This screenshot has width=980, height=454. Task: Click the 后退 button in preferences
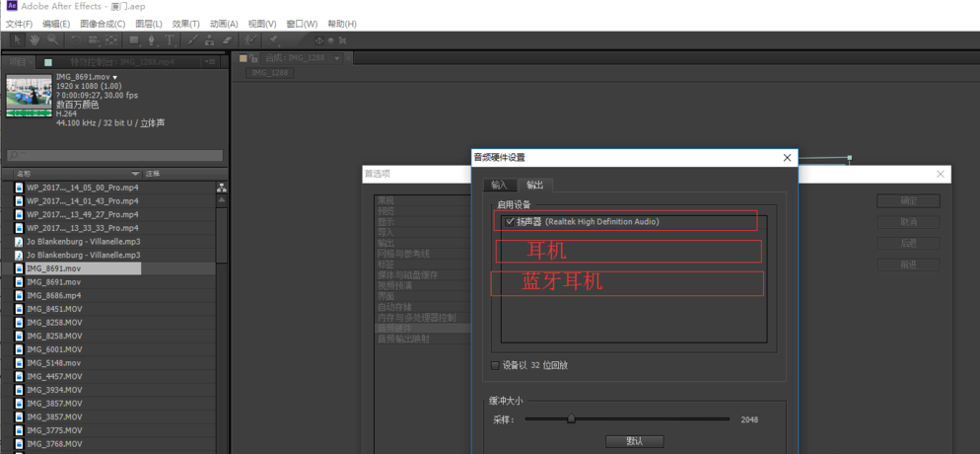(909, 243)
